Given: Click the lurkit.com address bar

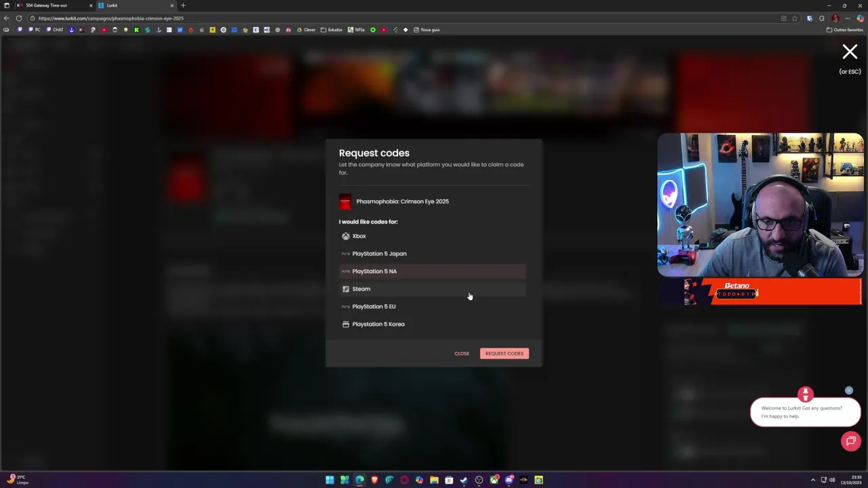Looking at the screenshot, I should click(x=407, y=18).
